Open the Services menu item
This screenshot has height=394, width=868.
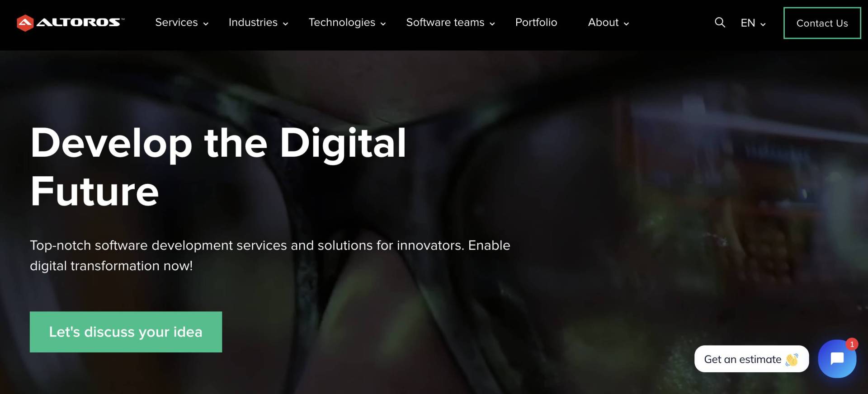tap(176, 22)
